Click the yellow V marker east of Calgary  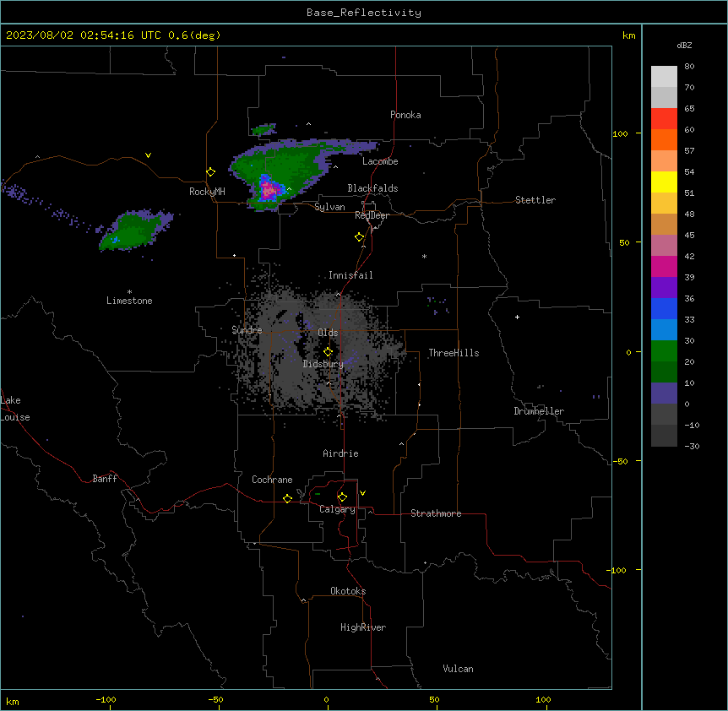pos(362,493)
